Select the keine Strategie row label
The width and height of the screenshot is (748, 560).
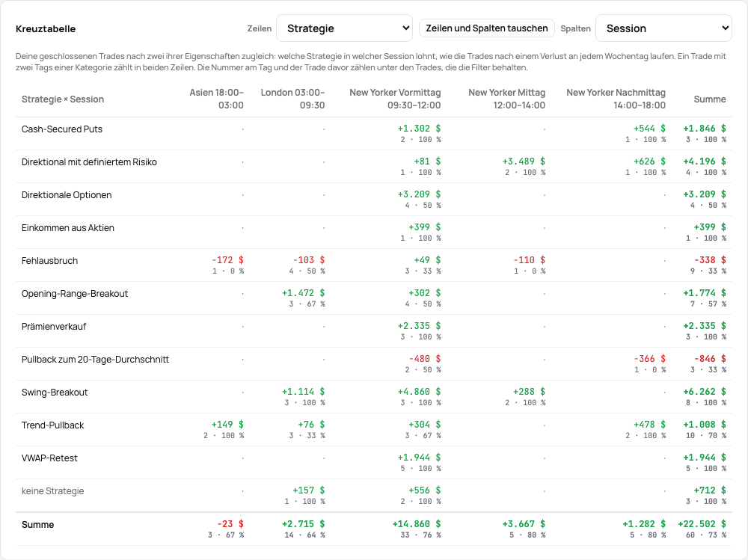(53, 491)
